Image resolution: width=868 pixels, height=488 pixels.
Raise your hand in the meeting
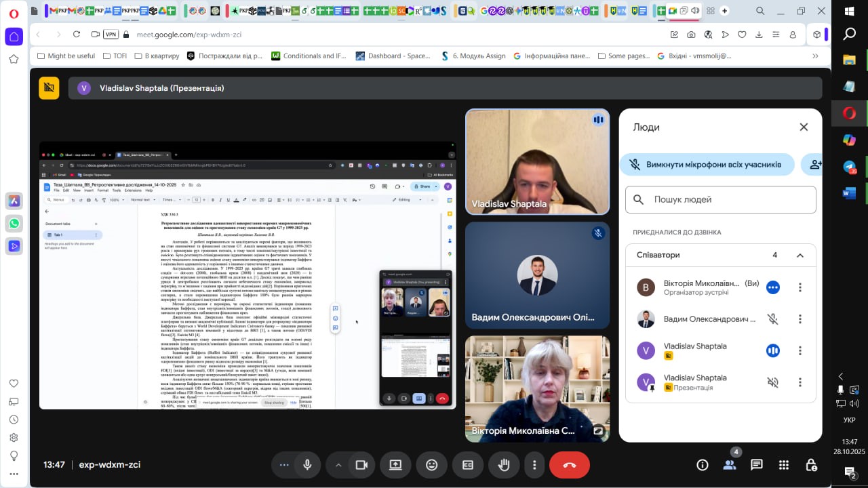click(504, 465)
